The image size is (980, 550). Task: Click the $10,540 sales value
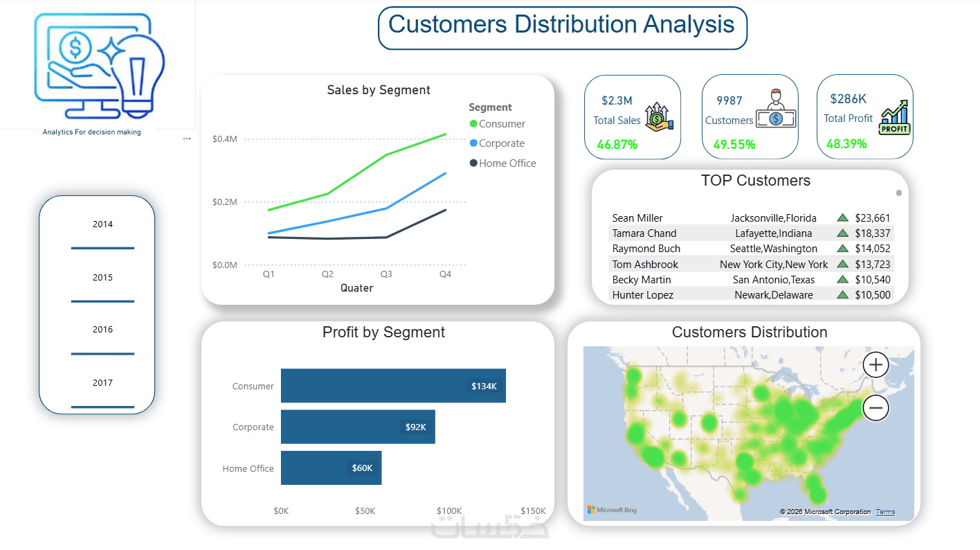point(873,280)
